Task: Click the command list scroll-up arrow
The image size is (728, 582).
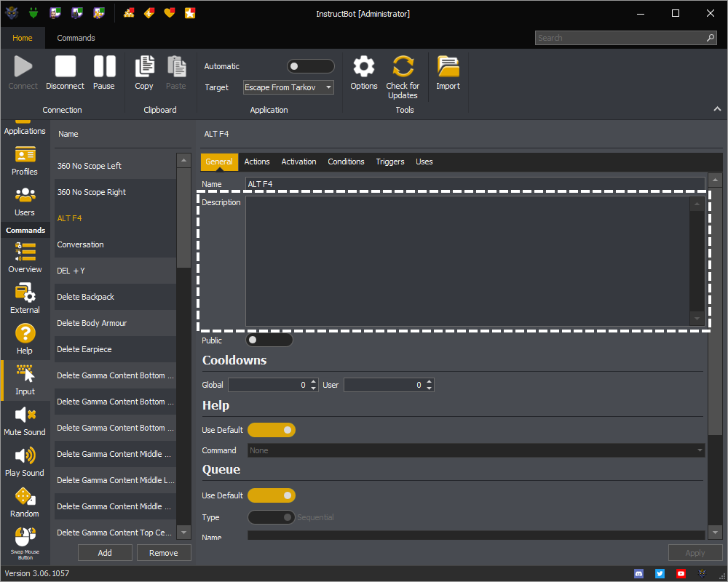Action: coord(184,161)
